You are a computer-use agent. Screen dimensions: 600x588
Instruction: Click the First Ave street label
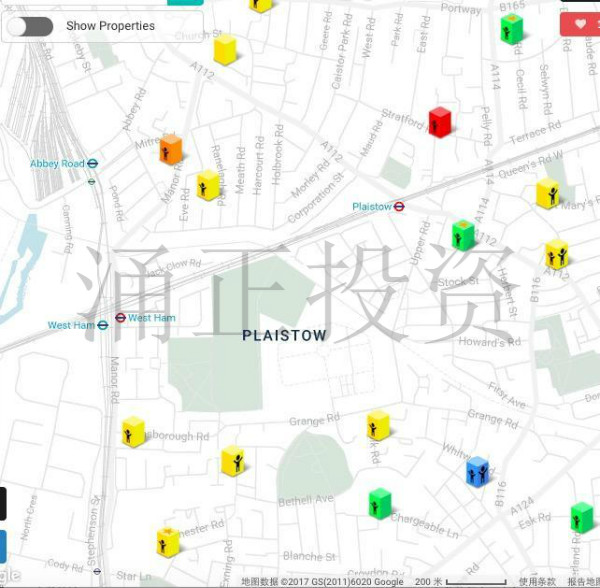click(507, 395)
